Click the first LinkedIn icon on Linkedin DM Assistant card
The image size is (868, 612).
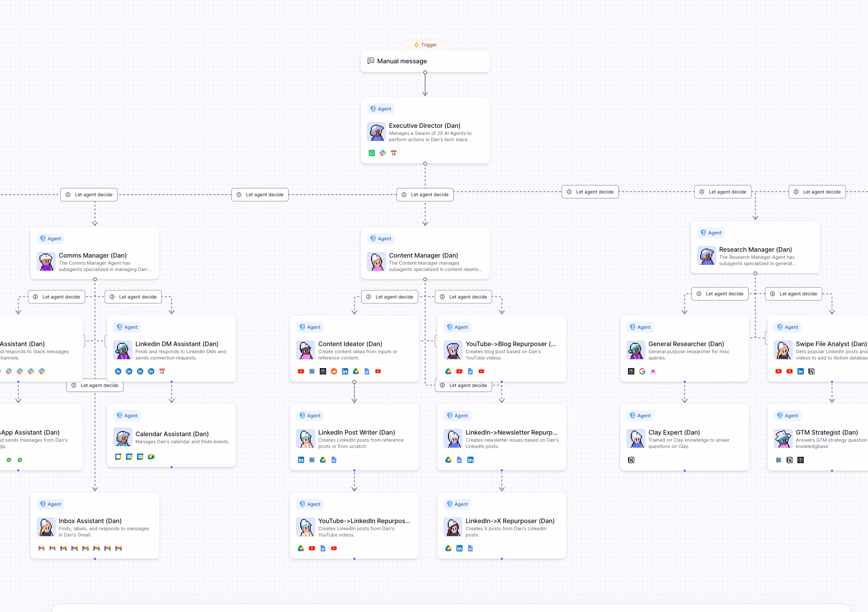click(118, 371)
